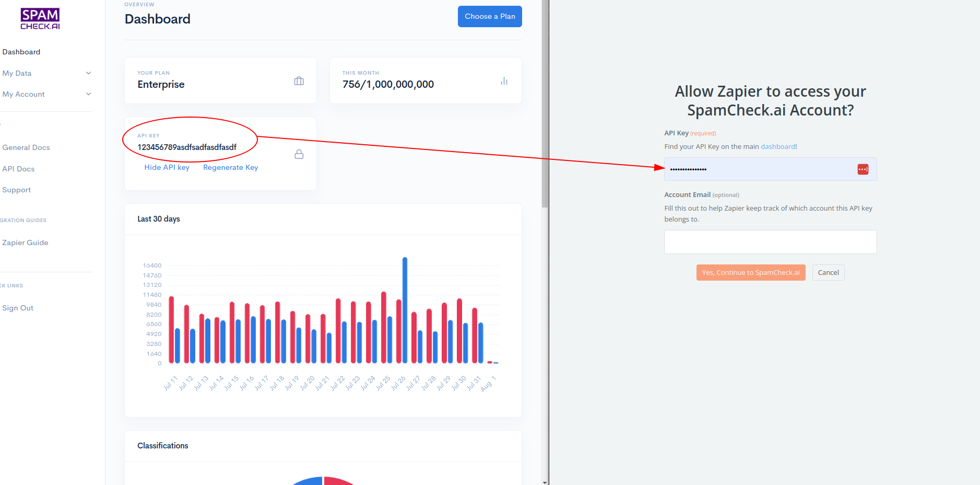This screenshot has height=485, width=980.
Task: Click the red password manager icon in API Key field
Action: (863, 169)
